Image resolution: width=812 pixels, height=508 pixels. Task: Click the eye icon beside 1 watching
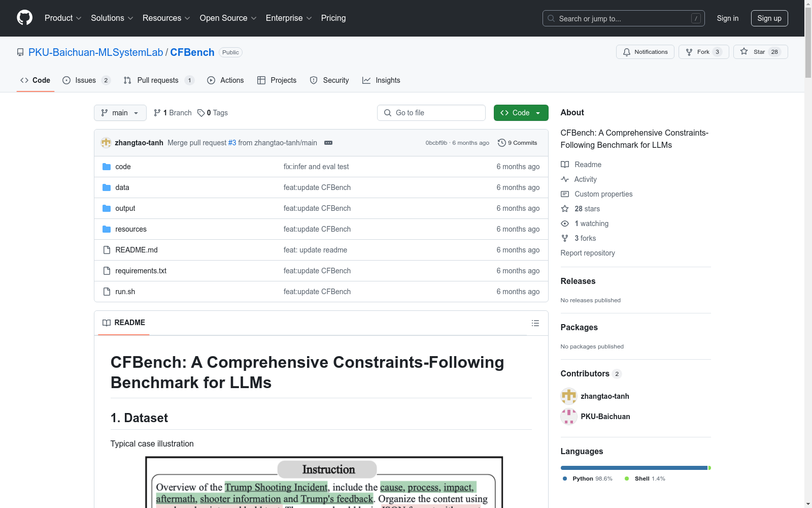[x=565, y=224]
